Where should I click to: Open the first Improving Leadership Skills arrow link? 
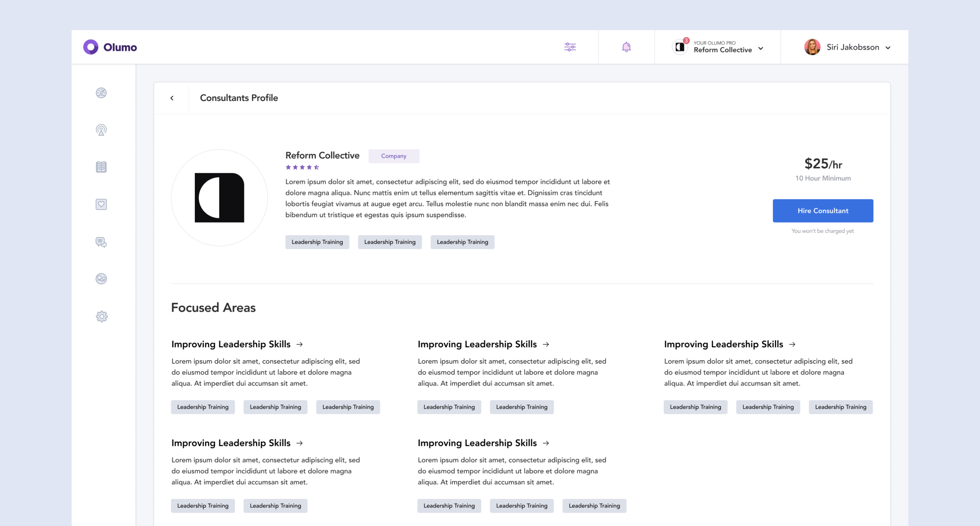(x=300, y=344)
